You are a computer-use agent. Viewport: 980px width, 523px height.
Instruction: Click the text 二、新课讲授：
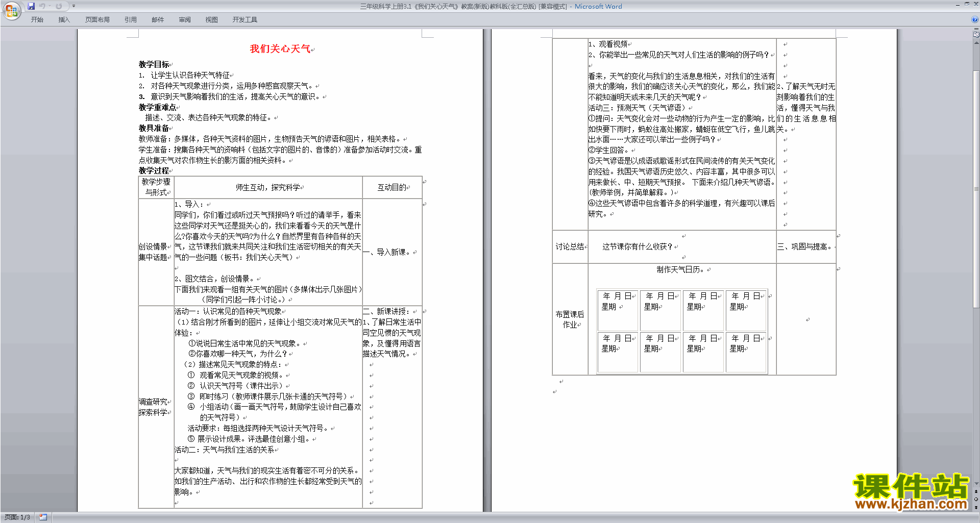(386, 311)
